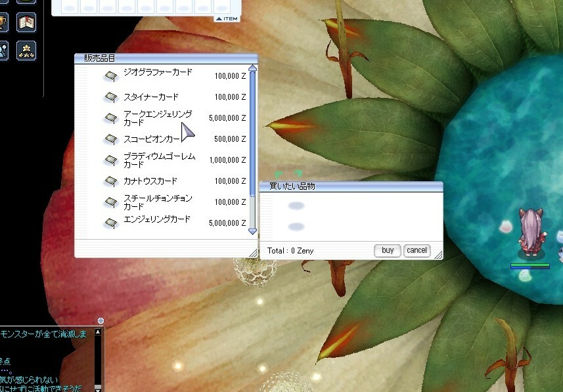
Task: Collapse the ITEM panel arrow tab
Action: tap(226, 18)
